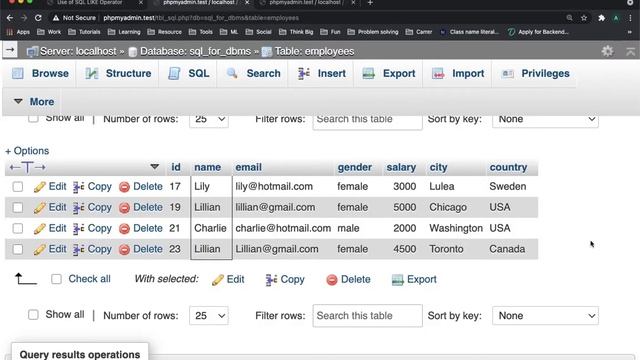Open the Privileges tab
This screenshot has width=640, height=360.
tap(536, 73)
